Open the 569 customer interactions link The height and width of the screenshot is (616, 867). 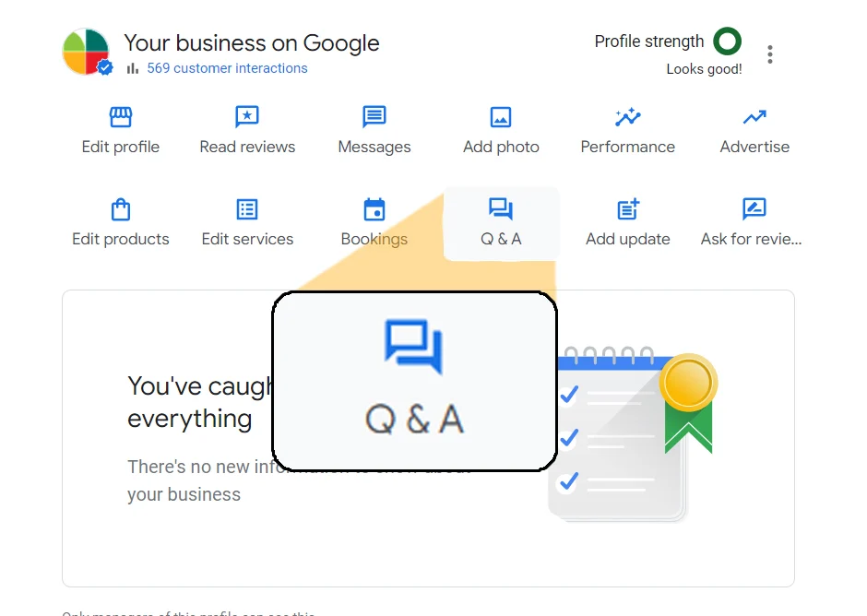coord(227,68)
